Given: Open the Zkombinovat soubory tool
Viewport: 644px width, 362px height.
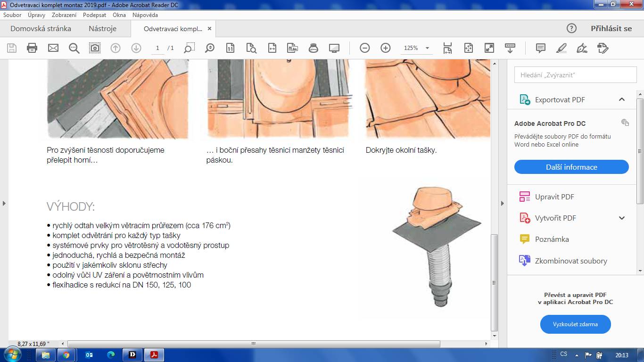Looking at the screenshot, I should click(x=563, y=261).
